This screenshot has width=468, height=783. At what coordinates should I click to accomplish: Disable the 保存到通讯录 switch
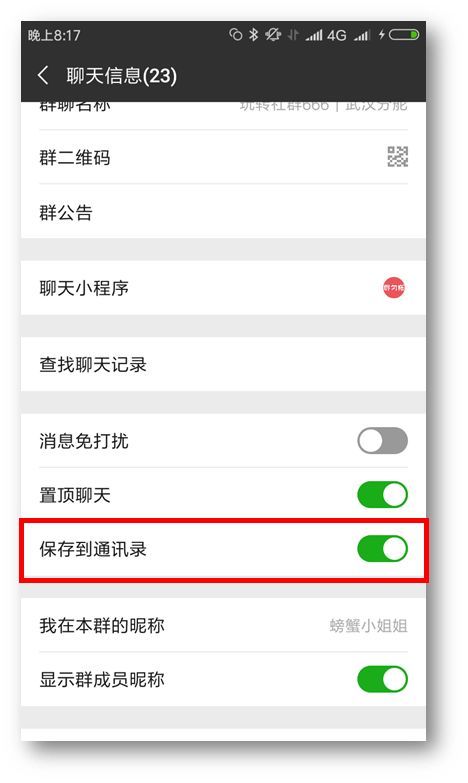383,548
